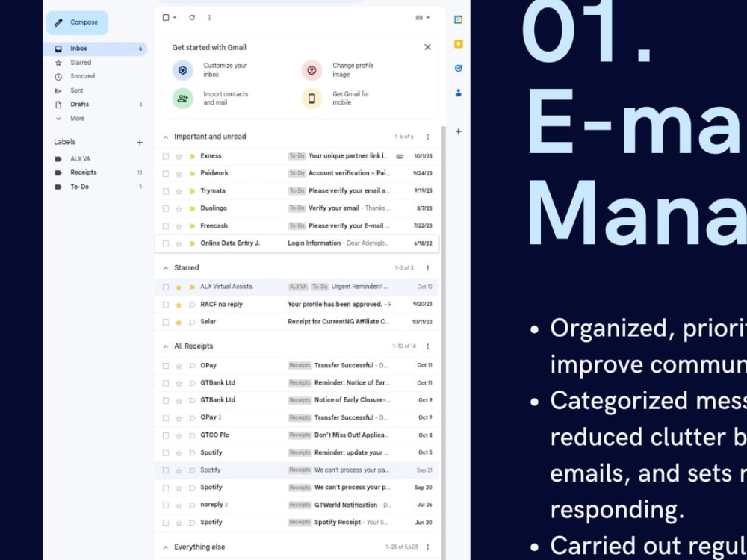Open the Inbox folder
This screenshot has height=560, width=747.
tap(95, 49)
